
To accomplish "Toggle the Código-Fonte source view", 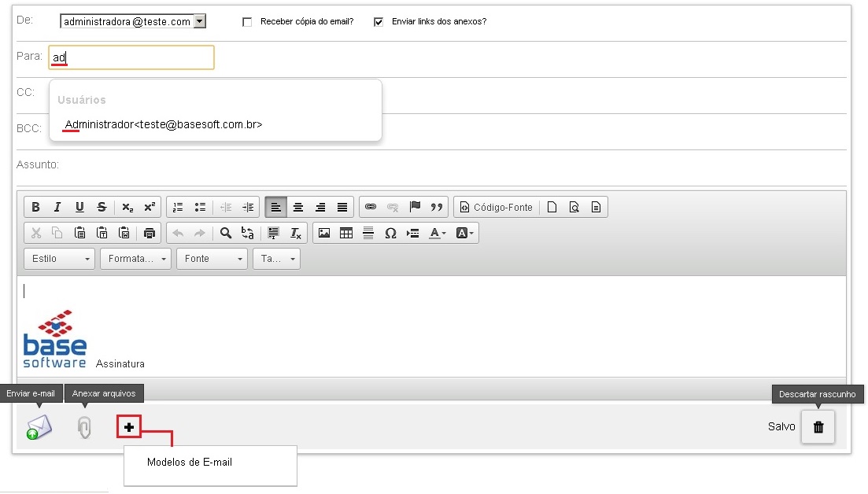I will [497, 208].
